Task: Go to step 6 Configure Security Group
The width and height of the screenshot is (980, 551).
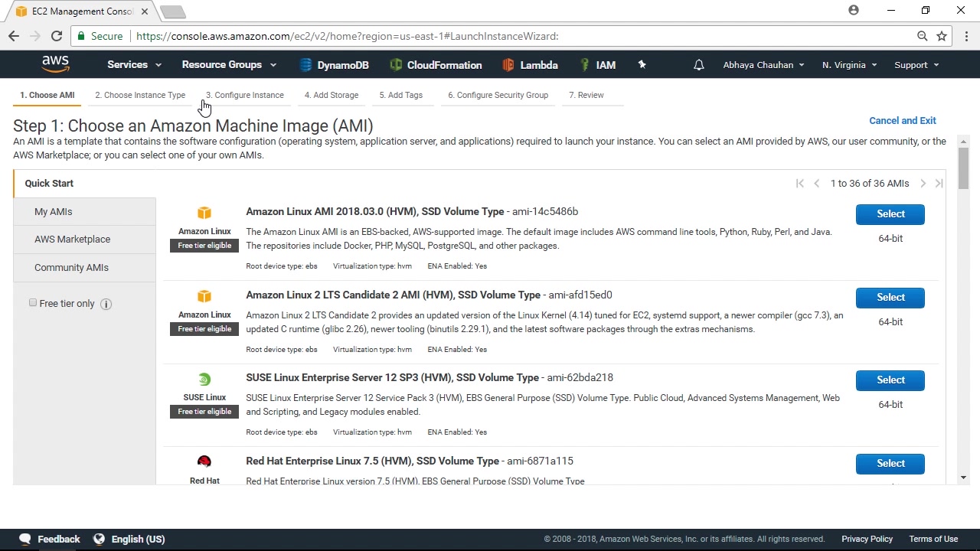Action: tap(498, 95)
